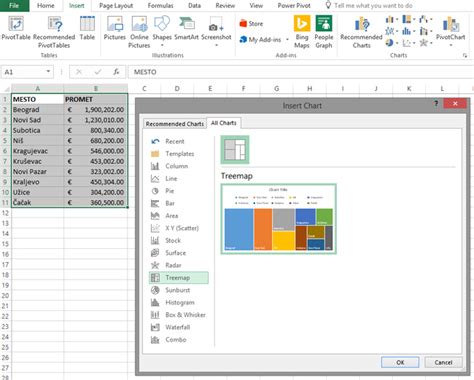Viewport: 474px width, 380px height.
Task: Click the PivotTable icon
Action: [16, 28]
